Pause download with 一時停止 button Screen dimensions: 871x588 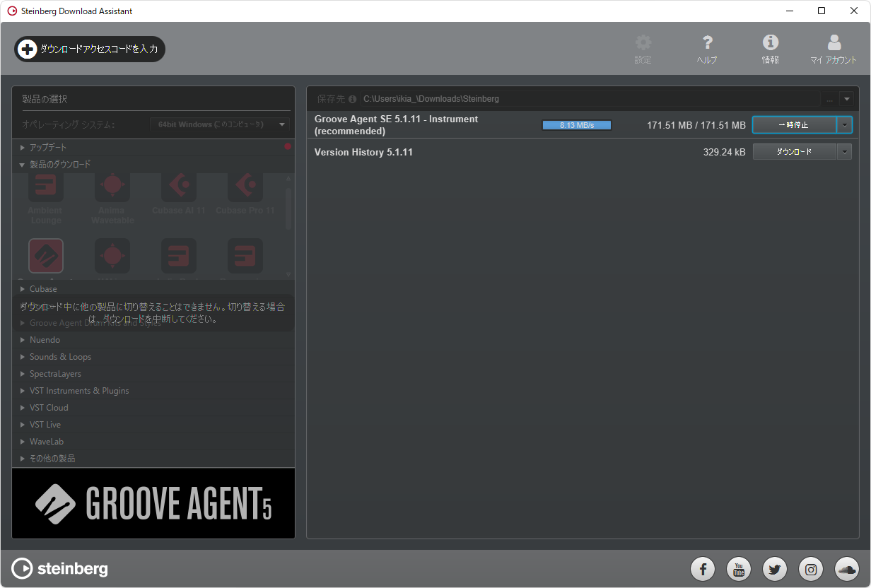tap(794, 125)
